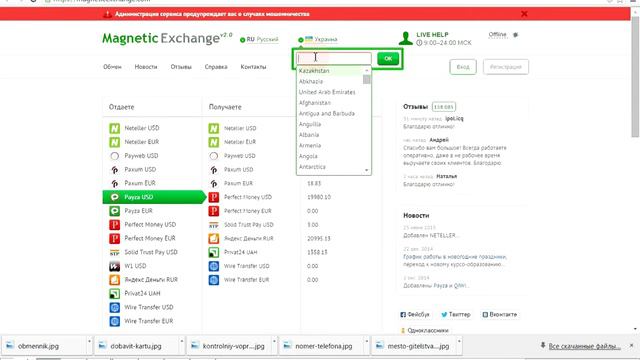The image size is (640, 360).
Task: Open downloaded file dobavit-kartu.jpg
Action: pyautogui.click(x=136, y=346)
